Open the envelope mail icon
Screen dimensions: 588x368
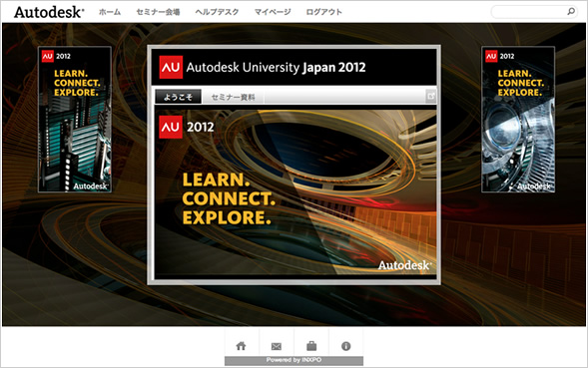click(277, 346)
